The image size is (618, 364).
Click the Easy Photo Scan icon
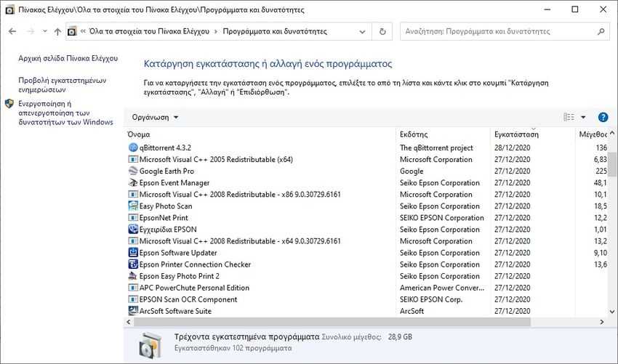(x=133, y=206)
